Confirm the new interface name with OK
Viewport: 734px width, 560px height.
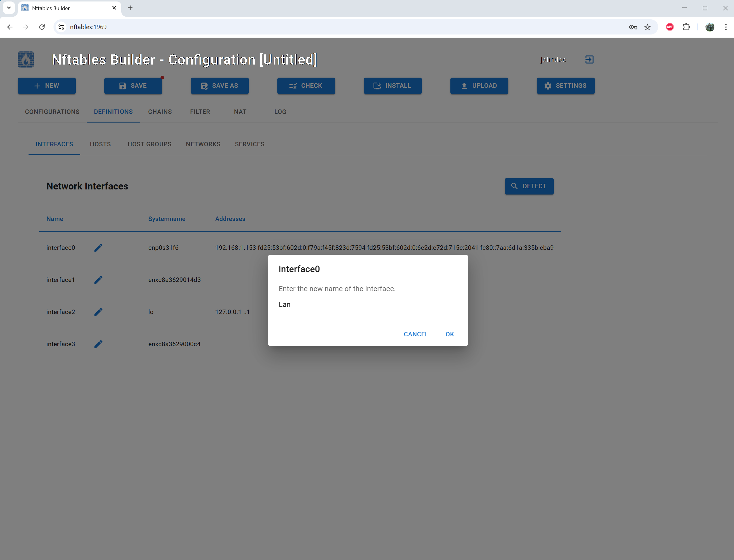pos(449,334)
